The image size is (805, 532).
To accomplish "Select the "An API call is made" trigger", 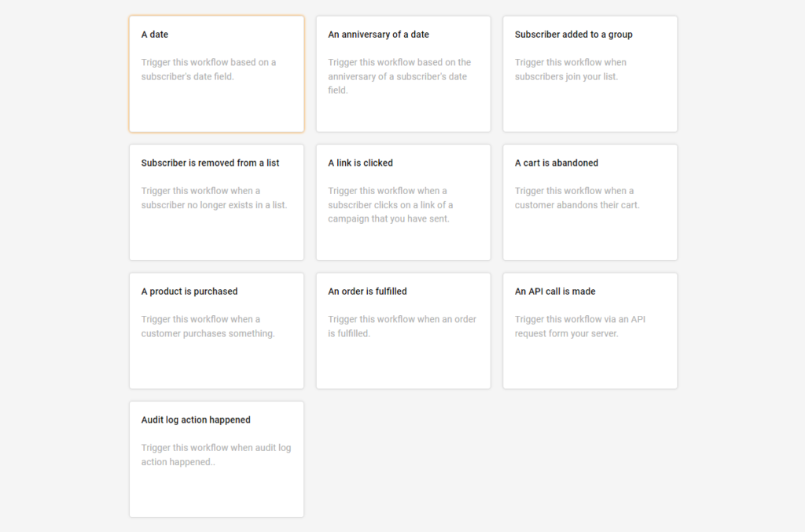I will [x=590, y=331].
